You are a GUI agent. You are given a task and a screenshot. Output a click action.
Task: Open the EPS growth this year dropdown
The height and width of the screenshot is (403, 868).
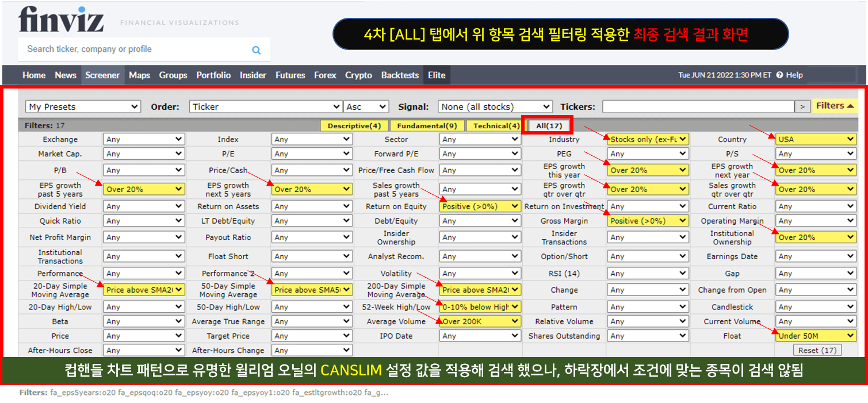point(648,170)
